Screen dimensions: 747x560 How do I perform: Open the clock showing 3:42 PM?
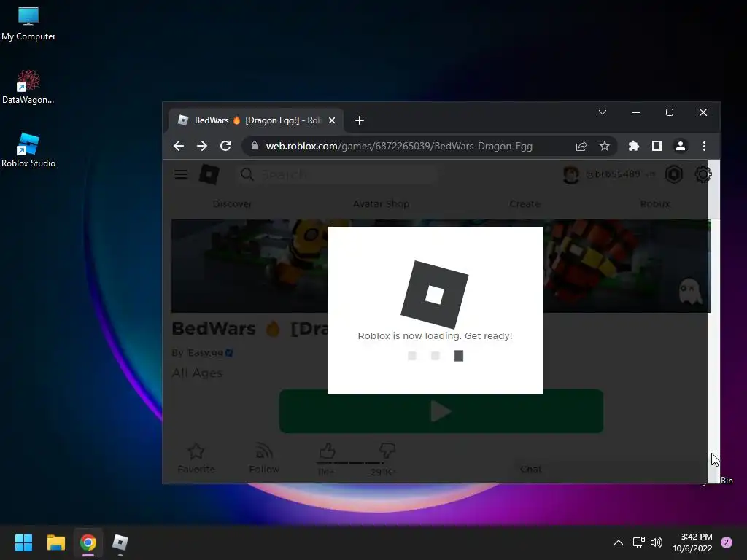click(x=693, y=542)
